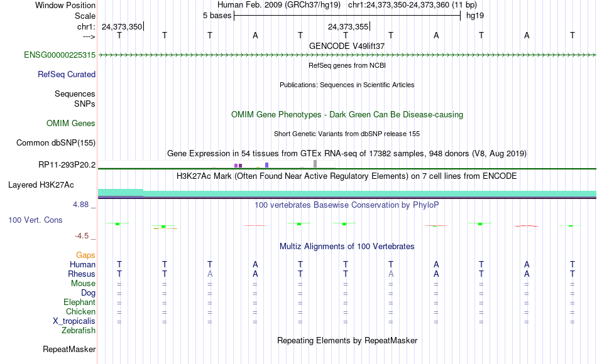Click the RepeatMasker track label
Viewport: 597px width, 364px height.
(69, 349)
